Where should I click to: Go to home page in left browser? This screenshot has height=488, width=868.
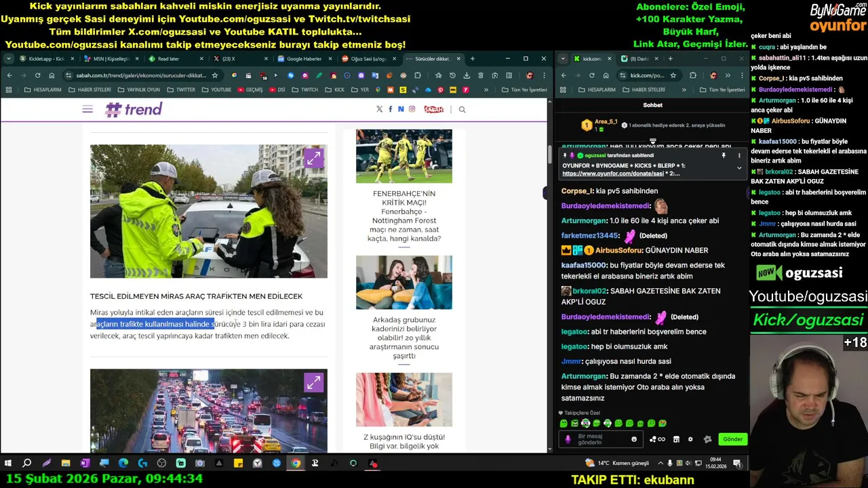pos(52,75)
